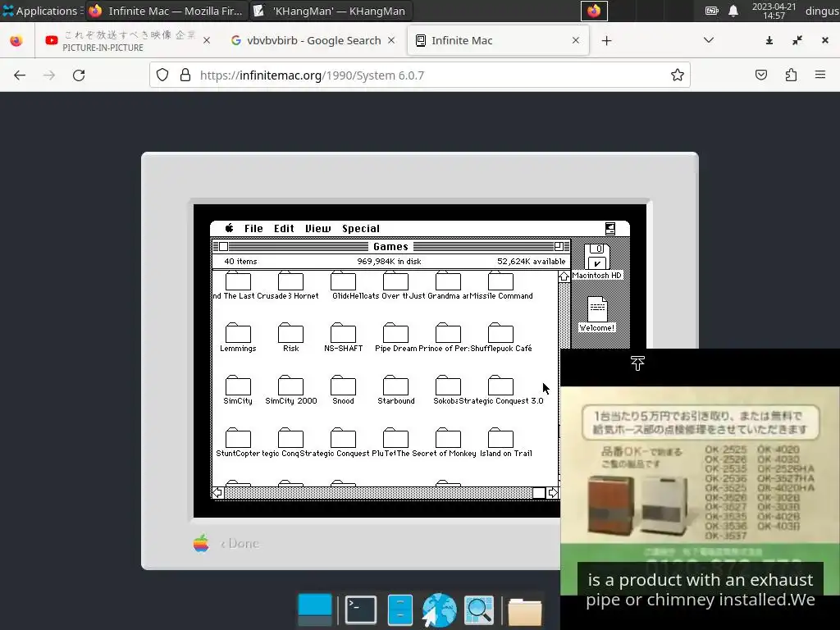This screenshot has height=630, width=840.
Task: Open the Pipe Dream folder
Action: 396,333
